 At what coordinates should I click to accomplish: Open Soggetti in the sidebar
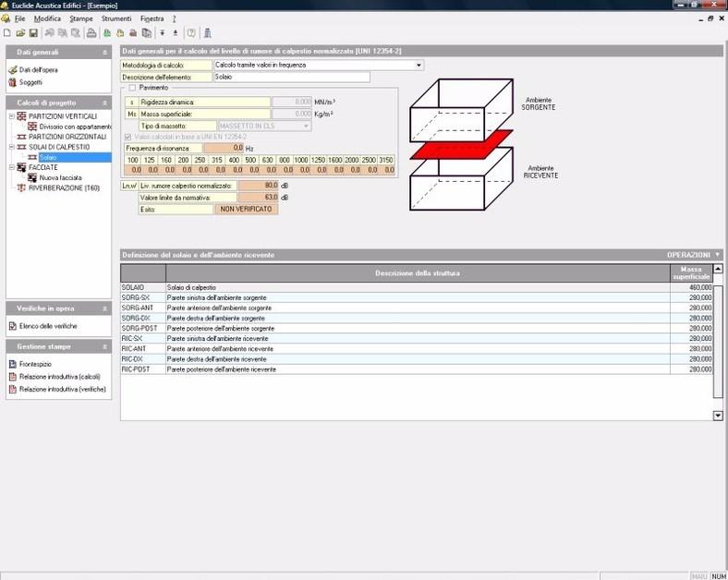coord(30,82)
